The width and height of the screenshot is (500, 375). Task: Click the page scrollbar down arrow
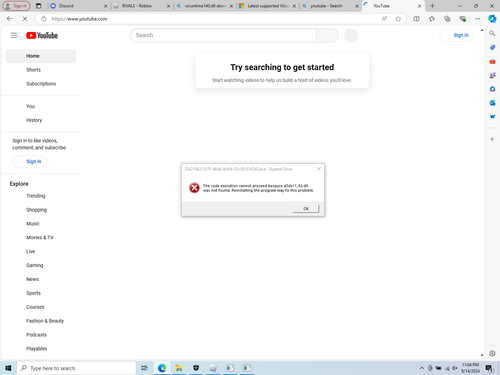[x=482, y=356]
